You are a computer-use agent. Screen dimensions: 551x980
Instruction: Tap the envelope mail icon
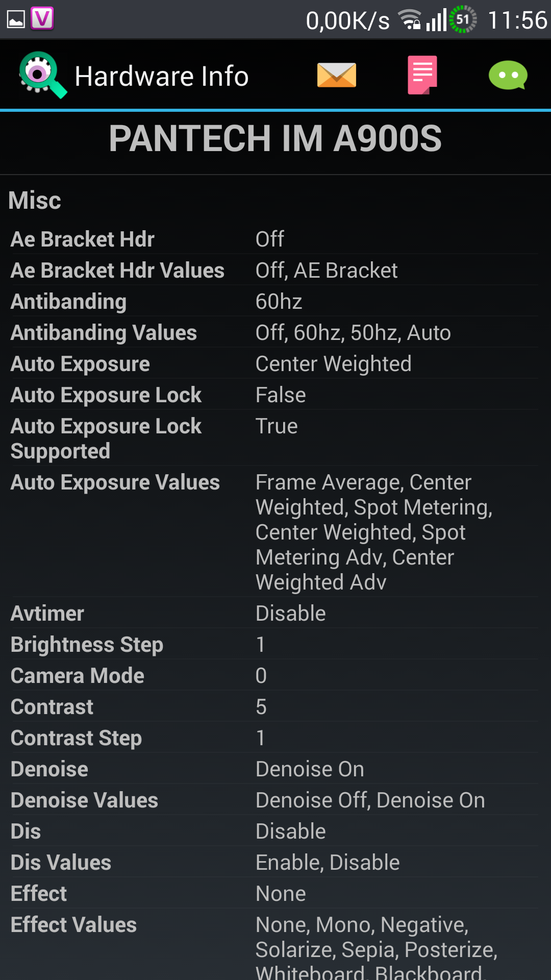click(x=336, y=76)
